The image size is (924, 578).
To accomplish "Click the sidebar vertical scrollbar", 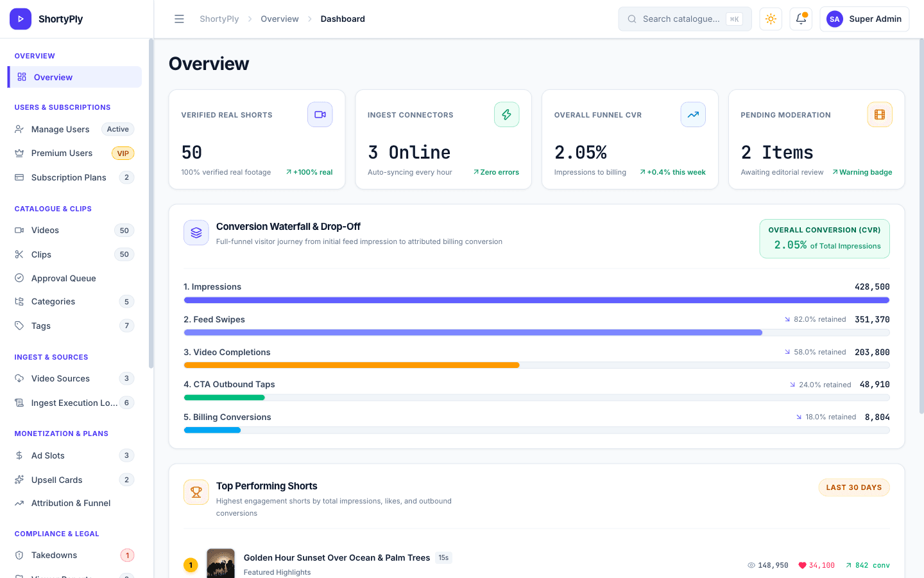I will click(x=151, y=203).
